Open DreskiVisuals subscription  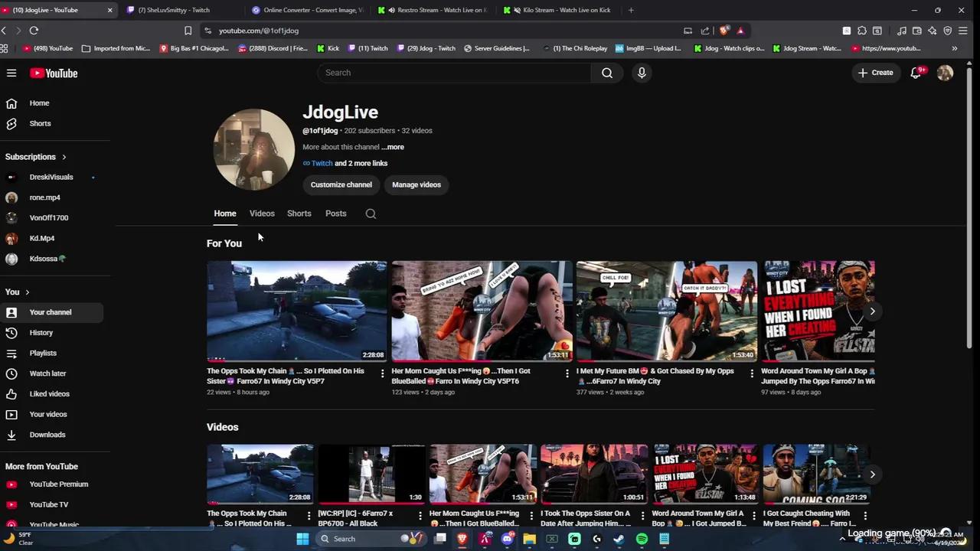click(x=51, y=177)
